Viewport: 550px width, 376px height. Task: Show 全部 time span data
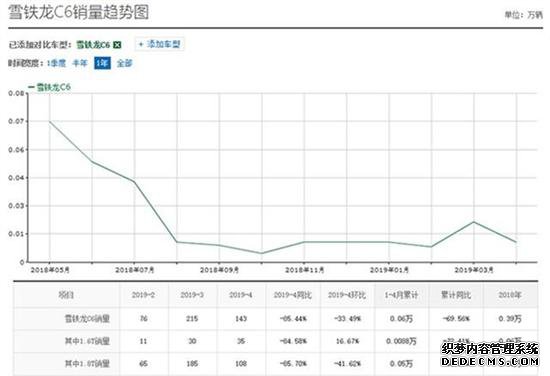coord(125,63)
